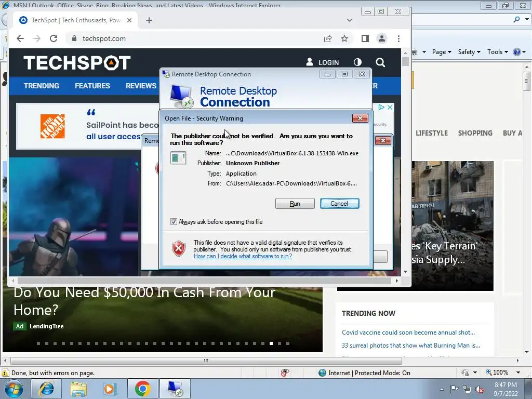Select the highlighted carousel dot on MSN
Image resolution: width=532 pixels, height=399 pixels.
[x=271, y=343]
